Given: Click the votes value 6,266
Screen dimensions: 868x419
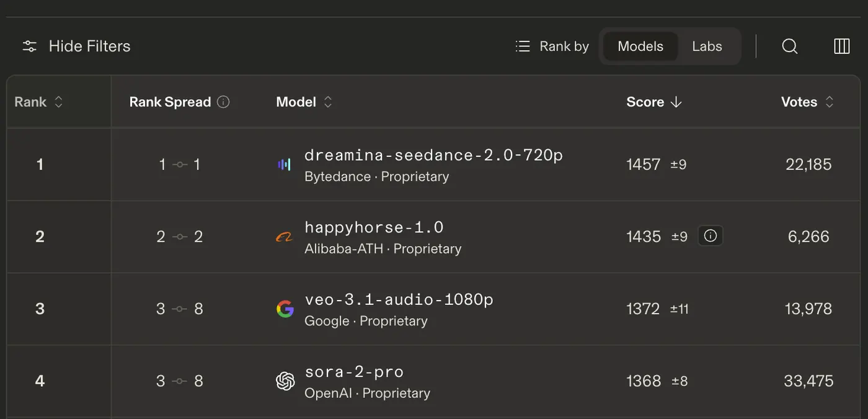Looking at the screenshot, I should pos(808,237).
